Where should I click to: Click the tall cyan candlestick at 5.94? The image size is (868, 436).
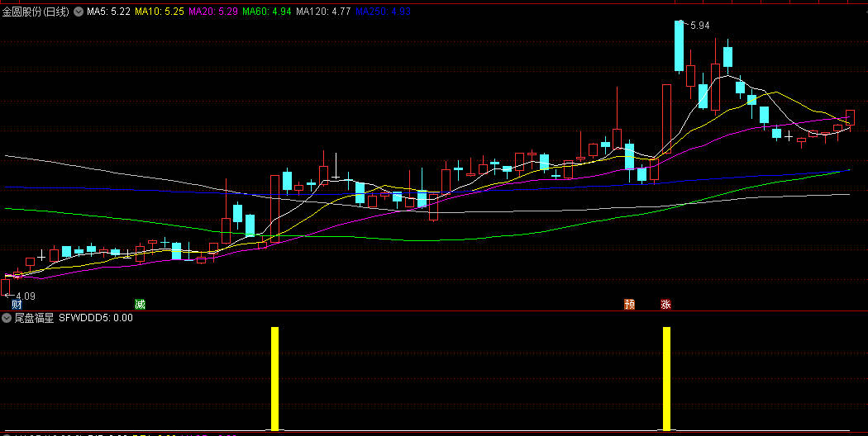click(x=679, y=46)
